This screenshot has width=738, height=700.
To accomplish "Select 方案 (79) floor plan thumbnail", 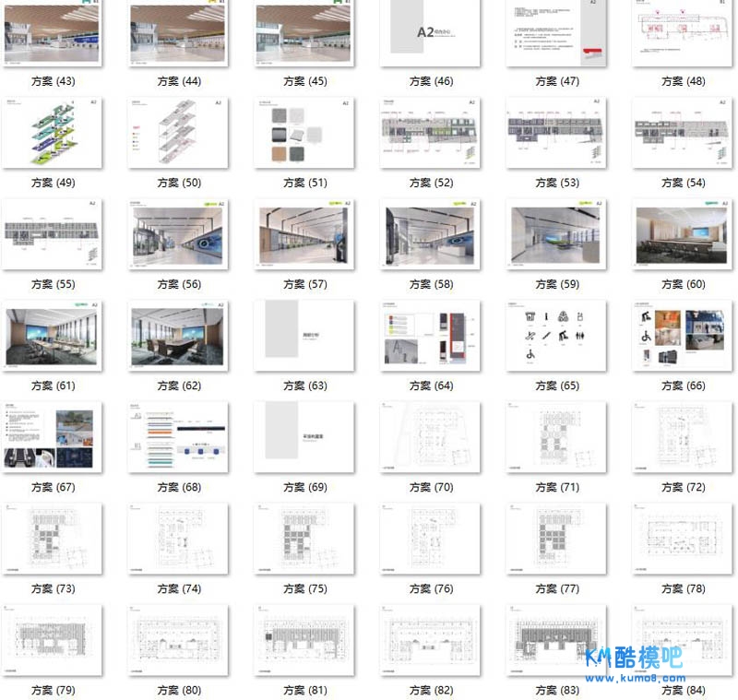I will tap(52, 641).
